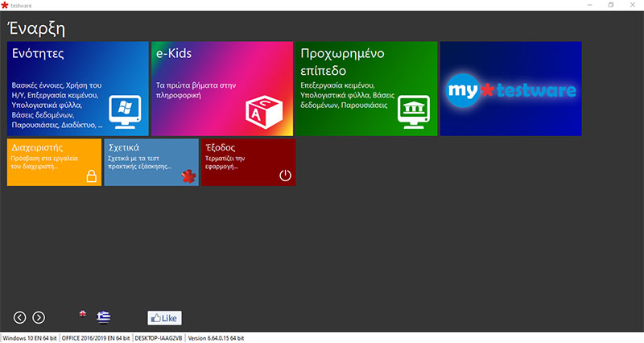Click the ABC cube icon
This screenshot has width=644, height=343.
(264, 113)
